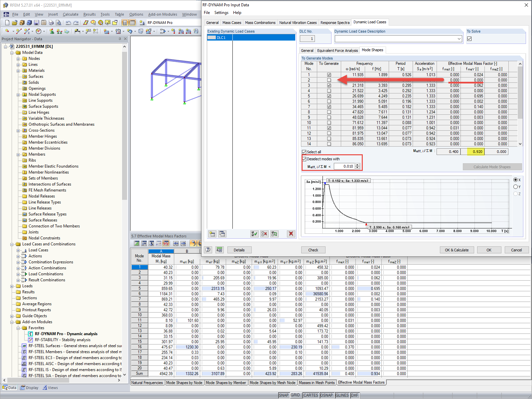Click the New file icon in RFEM toolbar
This screenshot has width=532, height=399.
pyautogui.click(x=7, y=23)
